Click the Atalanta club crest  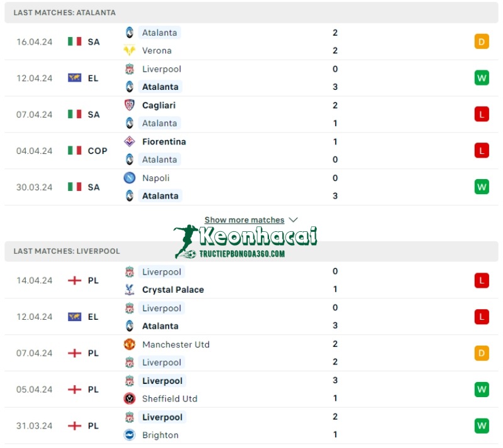click(x=130, y=32)
